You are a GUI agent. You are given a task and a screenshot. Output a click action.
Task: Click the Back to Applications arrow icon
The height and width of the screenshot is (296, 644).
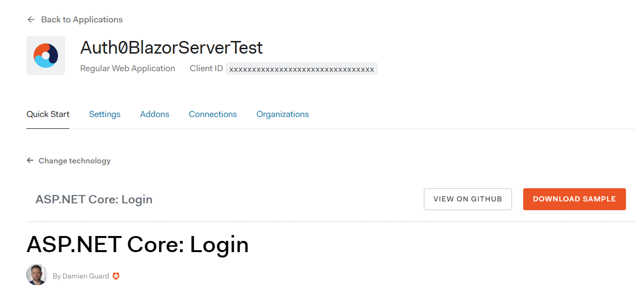[x=31, y=20]
